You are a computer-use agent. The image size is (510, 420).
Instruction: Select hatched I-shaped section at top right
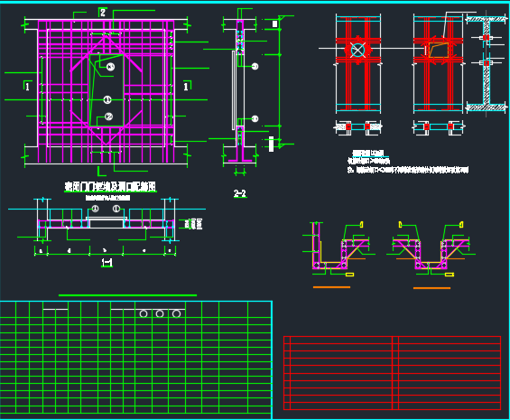pyautogui.click(x=487, y=64)
